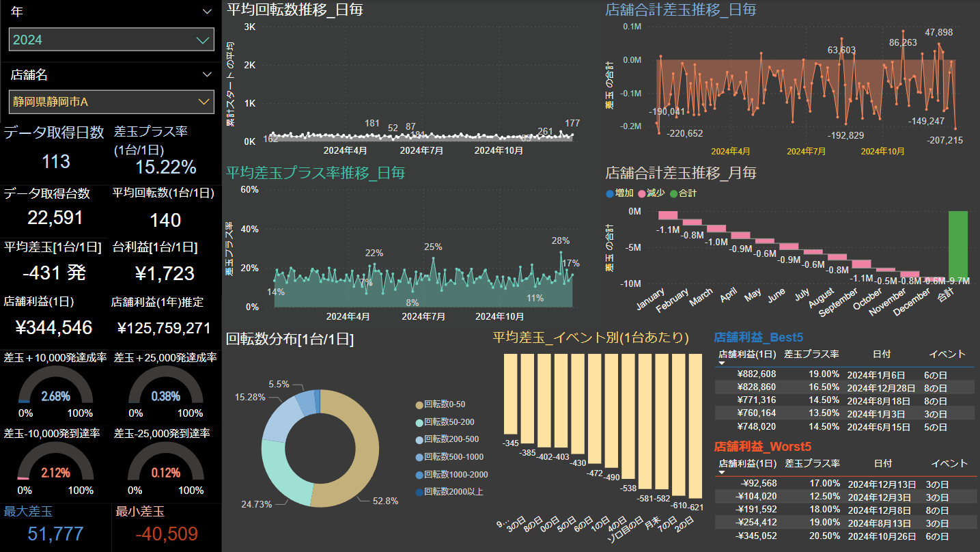Sort Best5 table by イベント column
This screenshot has width=980, height=552.
[947, 355]
